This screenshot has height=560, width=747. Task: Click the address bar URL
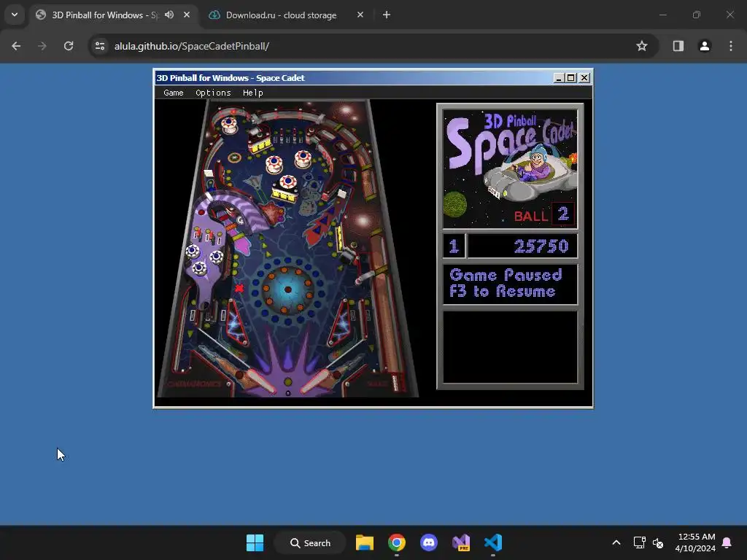tap(192, 46)
